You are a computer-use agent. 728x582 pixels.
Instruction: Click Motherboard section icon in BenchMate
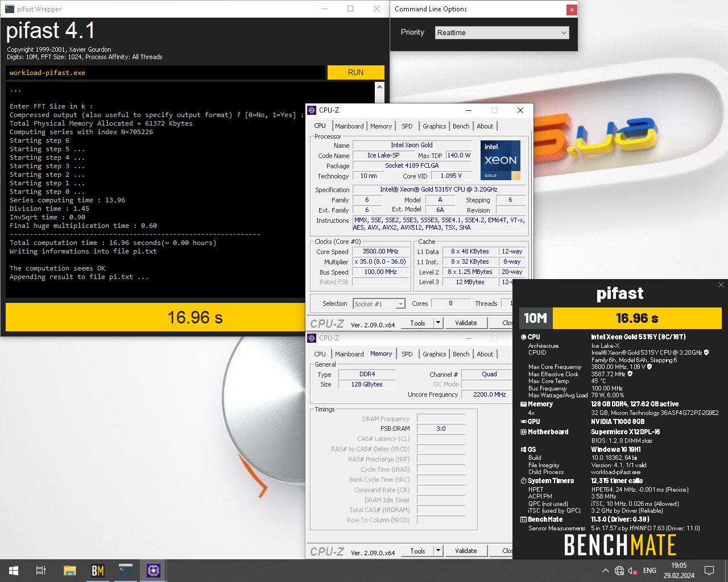pyautogui.click(x=523, y=432)
